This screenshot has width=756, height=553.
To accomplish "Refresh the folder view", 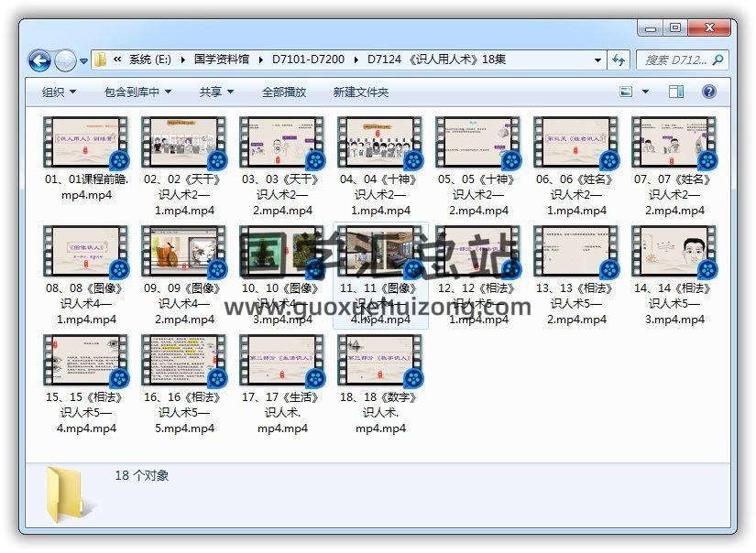I will pyautogui.click(x=619, y=60).
